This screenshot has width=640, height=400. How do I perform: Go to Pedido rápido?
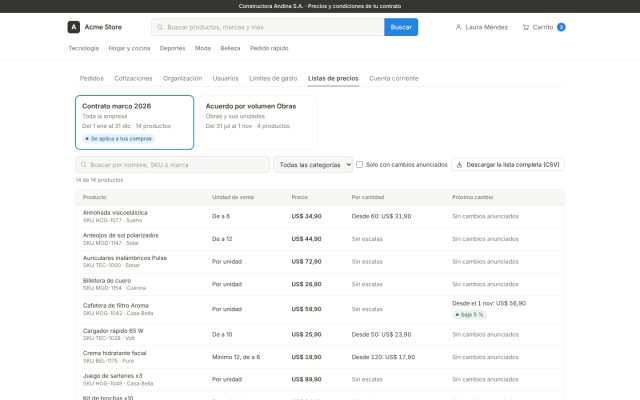coord(269,48)
